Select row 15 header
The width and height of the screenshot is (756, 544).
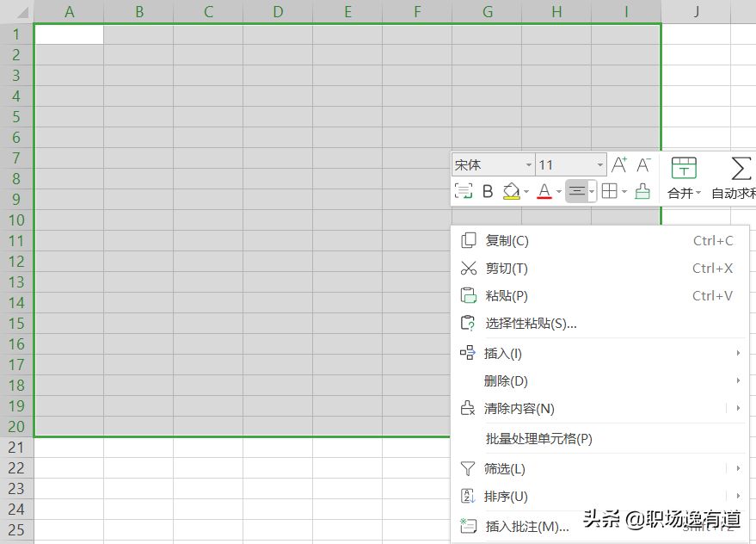pyautogui.click(x=16, y=324)
